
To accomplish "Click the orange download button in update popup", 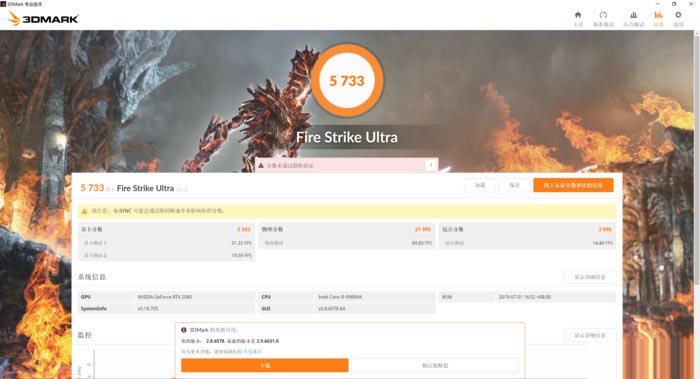I will pos(265,365).
